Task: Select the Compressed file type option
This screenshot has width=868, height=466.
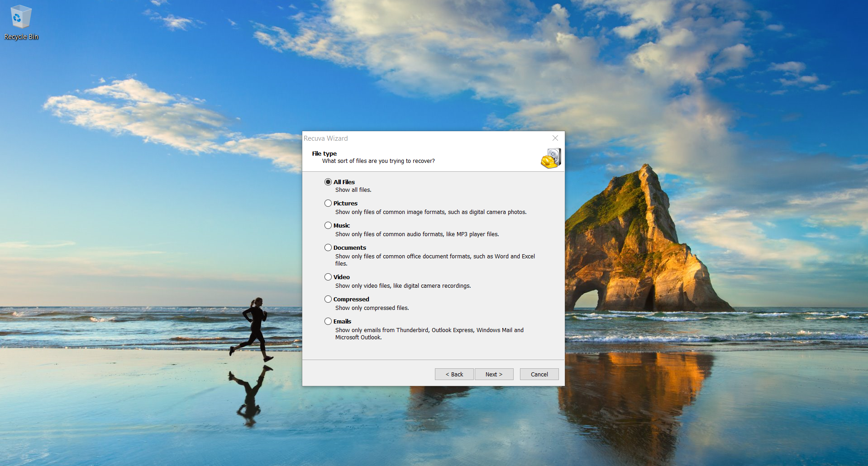Action: coord(328,299)
